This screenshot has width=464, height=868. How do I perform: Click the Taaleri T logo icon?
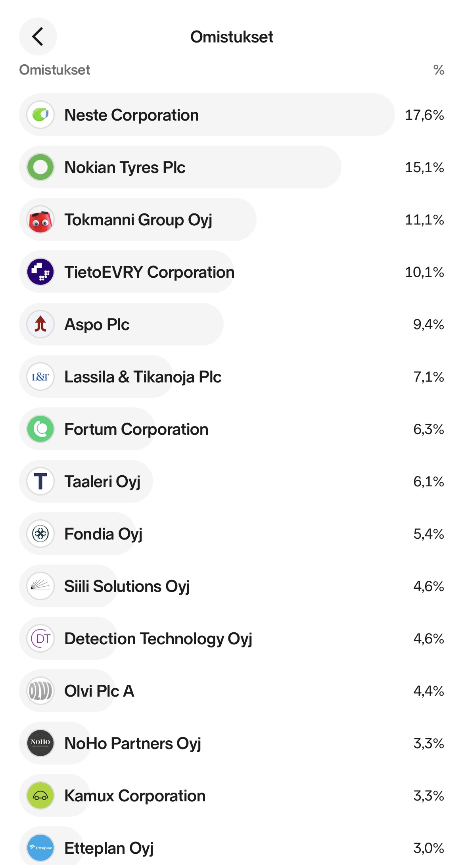pyautogui.click(x=40, y=482)
